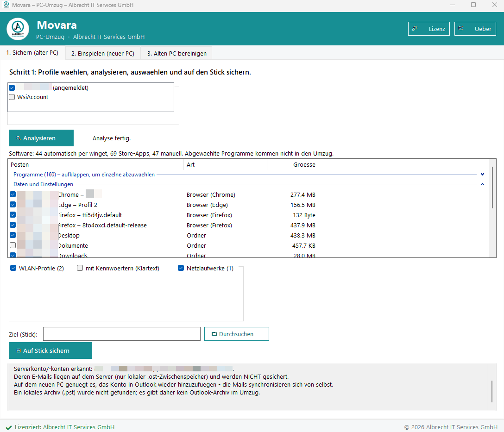Expand the Programme (160) group chevron
The image size is (504, 432).
(x=482, y=175)
